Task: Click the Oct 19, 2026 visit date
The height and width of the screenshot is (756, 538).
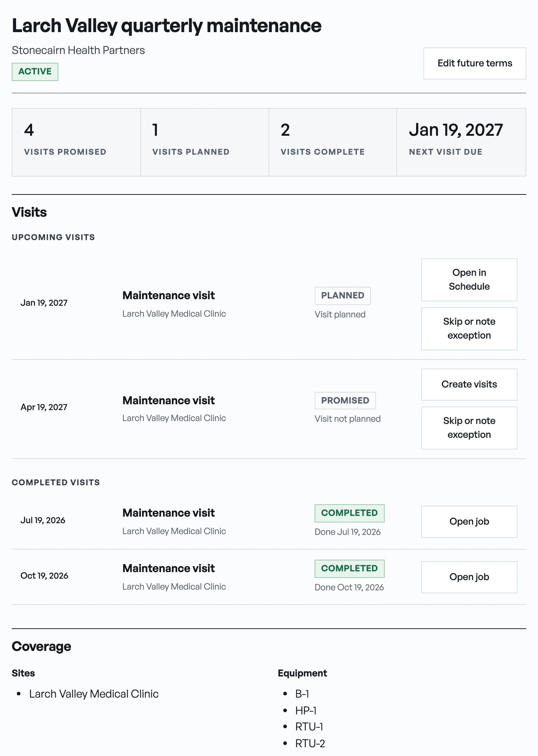Action: point(45,576)
